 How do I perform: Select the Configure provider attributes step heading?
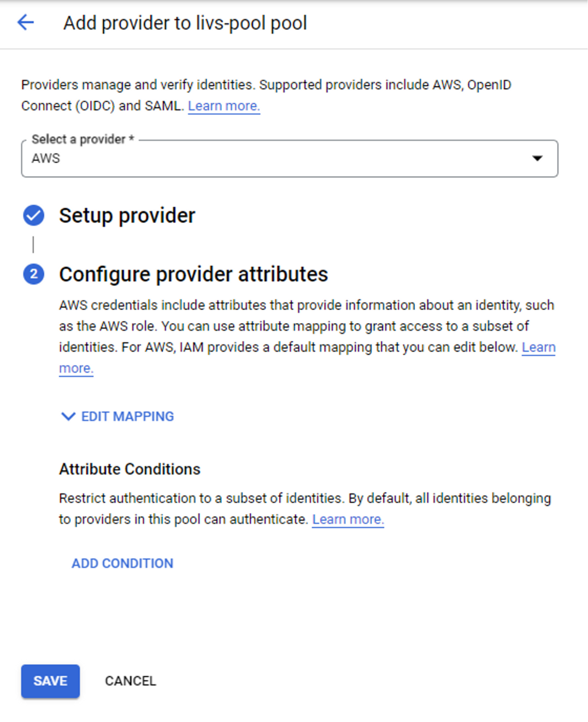point(194,274)
